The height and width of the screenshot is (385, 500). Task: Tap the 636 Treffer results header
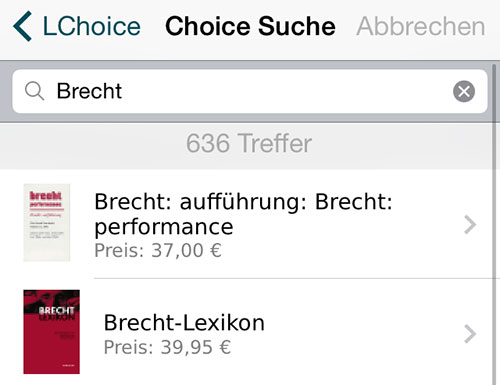(x=249, y=143)
